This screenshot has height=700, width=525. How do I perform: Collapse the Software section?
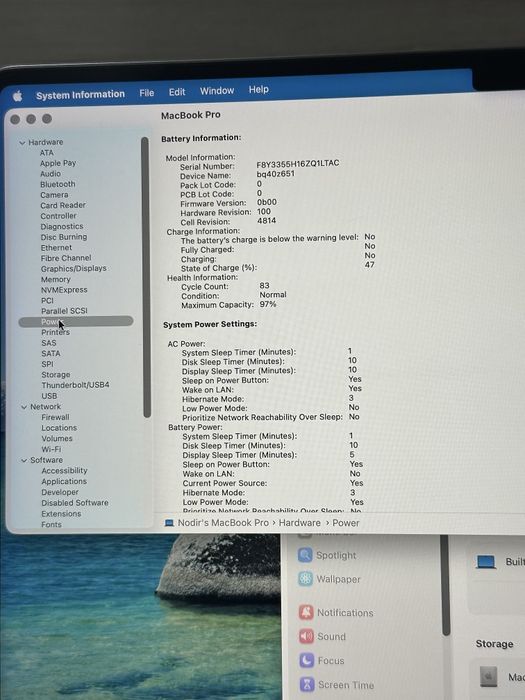(24, 460)
